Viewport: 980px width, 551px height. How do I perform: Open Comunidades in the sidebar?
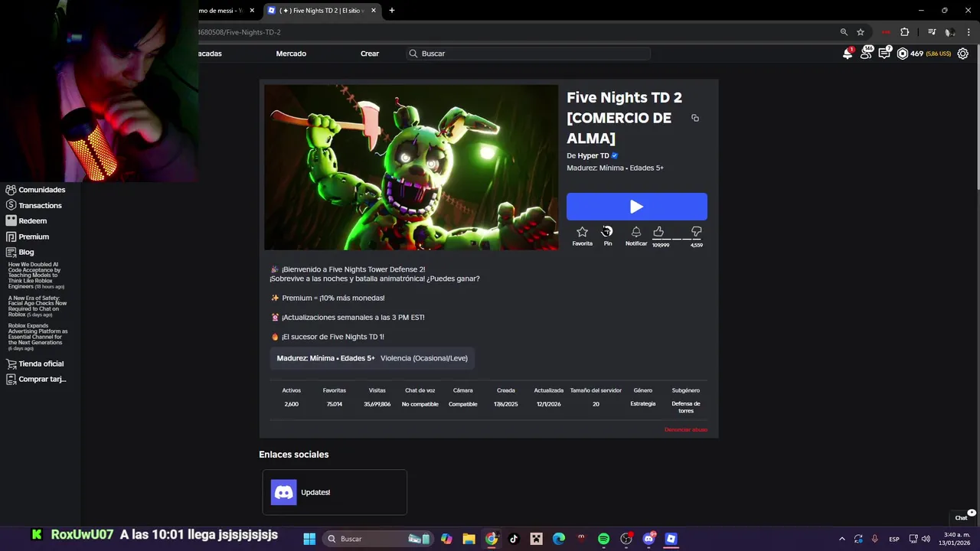pos(36,190)
